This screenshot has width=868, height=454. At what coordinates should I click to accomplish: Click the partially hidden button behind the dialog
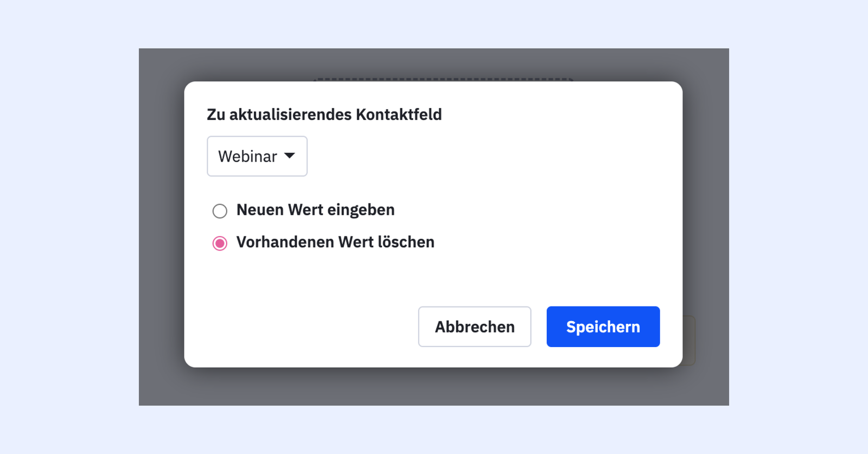(689, 341)
